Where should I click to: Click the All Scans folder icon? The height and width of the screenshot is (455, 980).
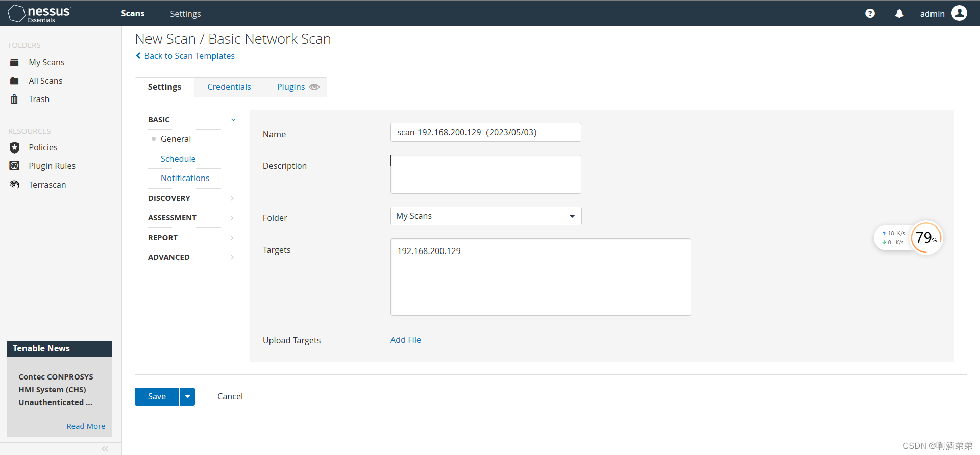pyautogui.click(x=14, y=81)
